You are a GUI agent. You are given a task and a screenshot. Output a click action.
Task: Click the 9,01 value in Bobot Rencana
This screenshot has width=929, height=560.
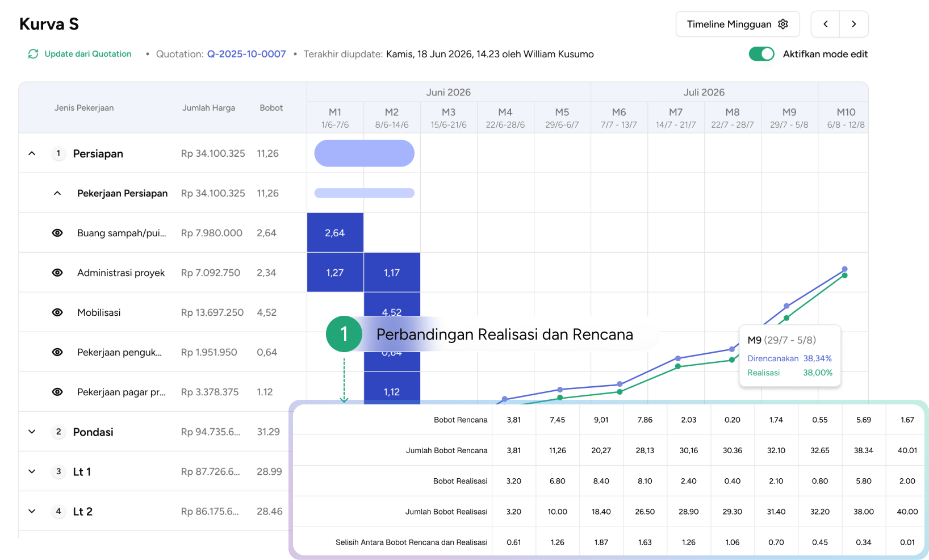pyautogui.click(x=601, y=420)
